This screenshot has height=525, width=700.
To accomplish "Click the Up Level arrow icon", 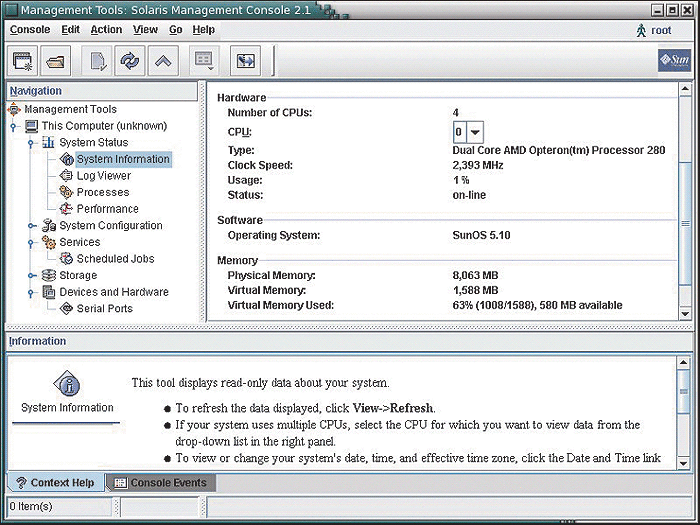I will (x=163, y=61).
